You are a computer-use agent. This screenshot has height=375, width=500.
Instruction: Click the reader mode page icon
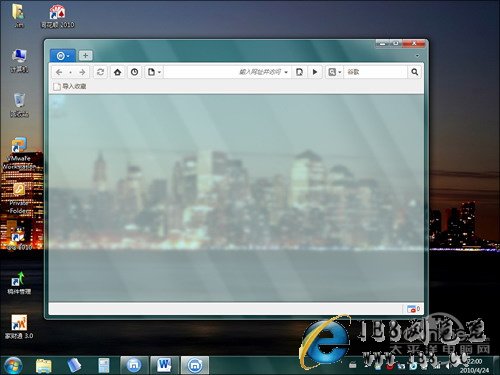299,72
